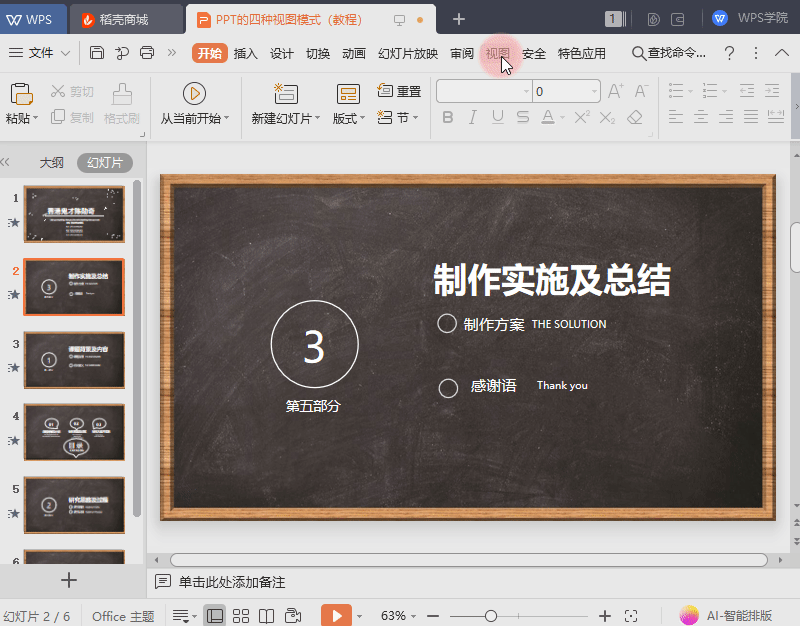Click the zoom slider handle
This screenshot has width=800, height=626.
(x=491, y=616)
